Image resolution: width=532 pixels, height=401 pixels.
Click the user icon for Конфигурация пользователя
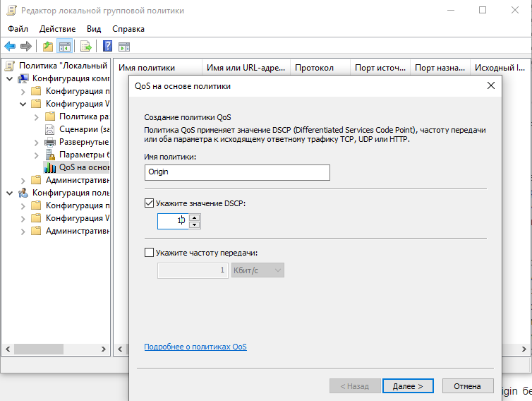23,193
